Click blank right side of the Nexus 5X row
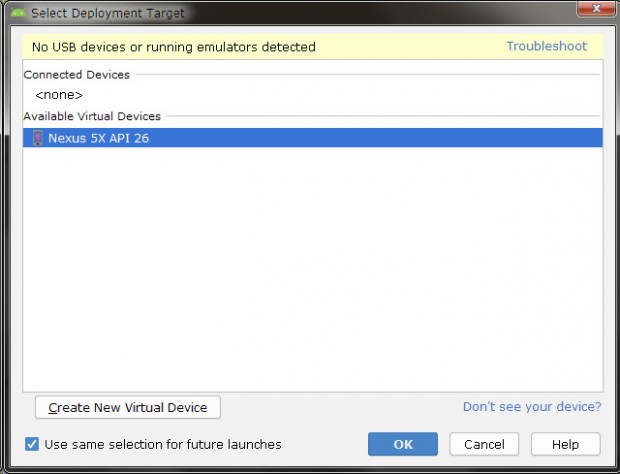 400,138
